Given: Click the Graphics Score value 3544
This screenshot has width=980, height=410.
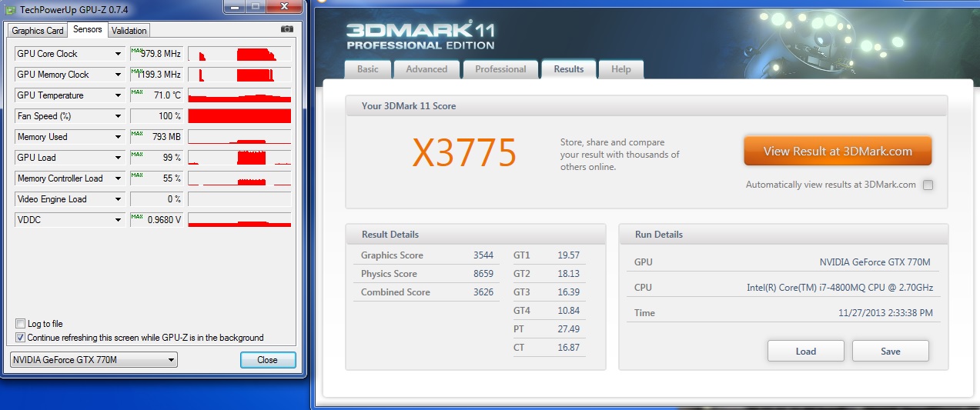Looking at the screenshot, I should 483,255.
